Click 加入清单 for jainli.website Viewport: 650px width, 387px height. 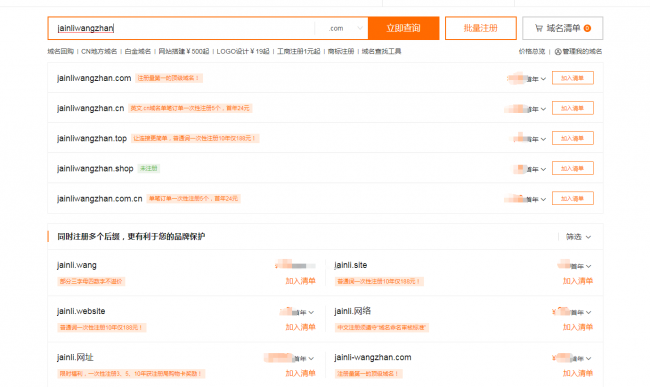pos(301,327)
